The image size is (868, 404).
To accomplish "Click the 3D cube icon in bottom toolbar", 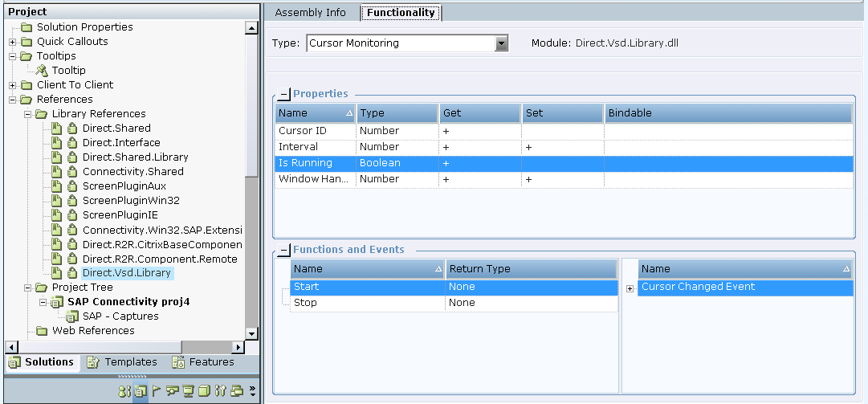I will 204,391.
